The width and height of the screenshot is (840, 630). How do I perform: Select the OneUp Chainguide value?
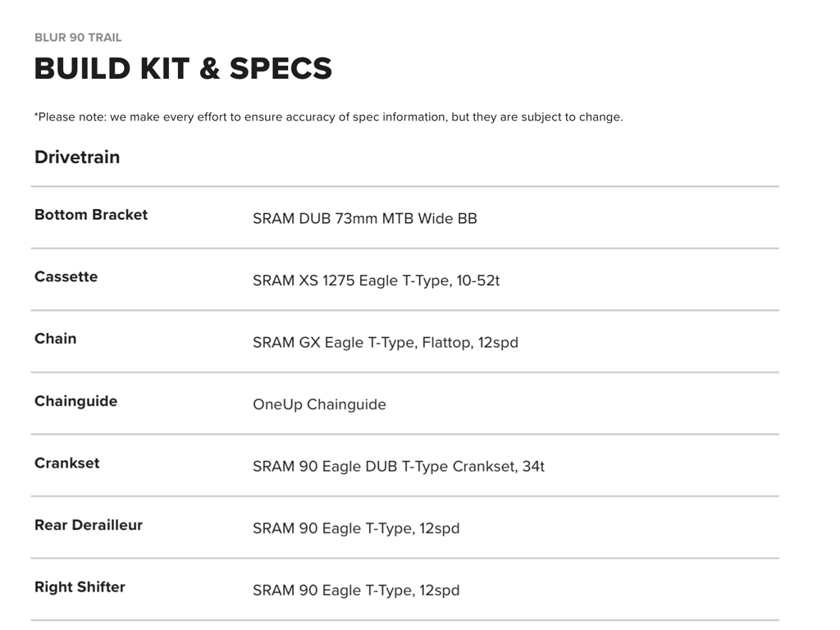[x=319, y=404]
